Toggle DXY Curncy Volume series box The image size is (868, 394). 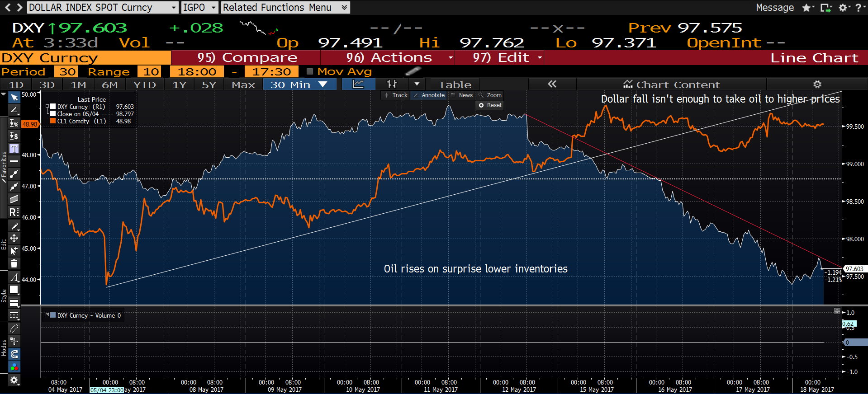pos(53,315)
